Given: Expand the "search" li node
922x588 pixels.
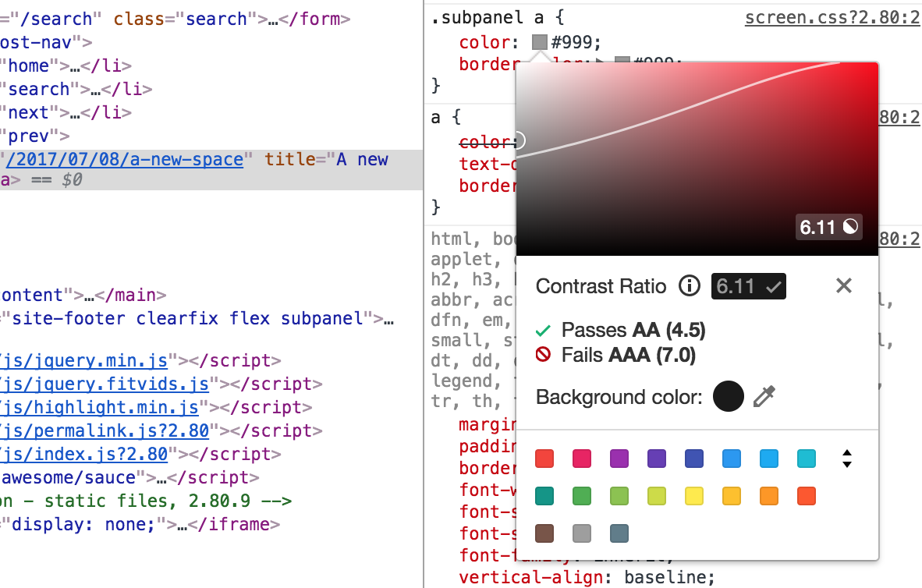Looking at the screenshot, I should [95, 90].
